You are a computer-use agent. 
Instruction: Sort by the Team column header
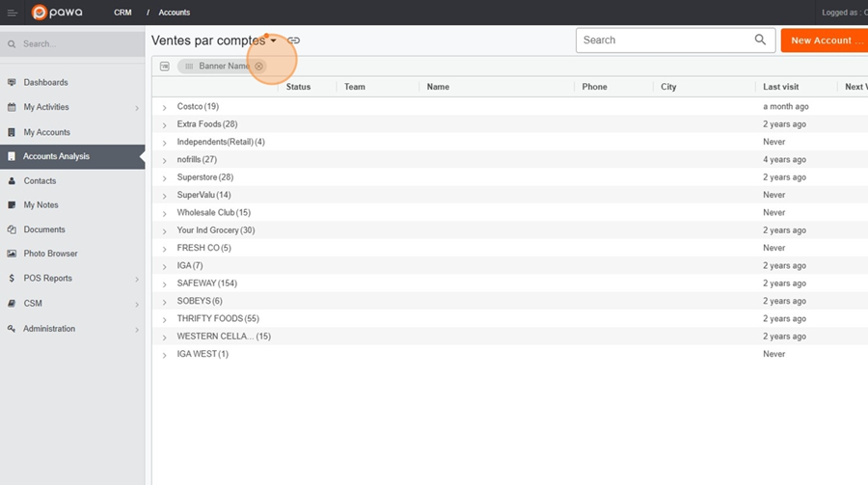355,87
